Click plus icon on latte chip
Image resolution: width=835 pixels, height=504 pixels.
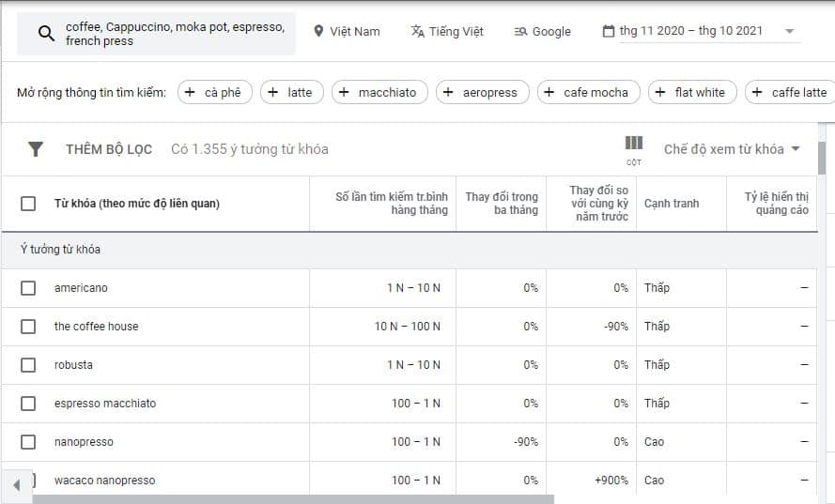(x=272, y=92)
